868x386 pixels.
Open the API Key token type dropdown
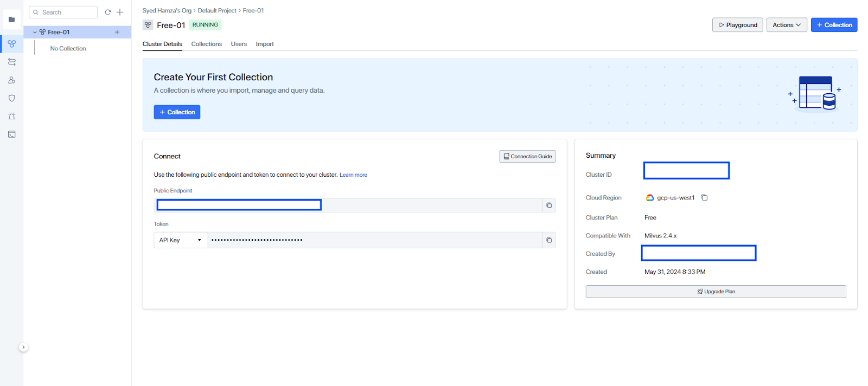[180, 240]
